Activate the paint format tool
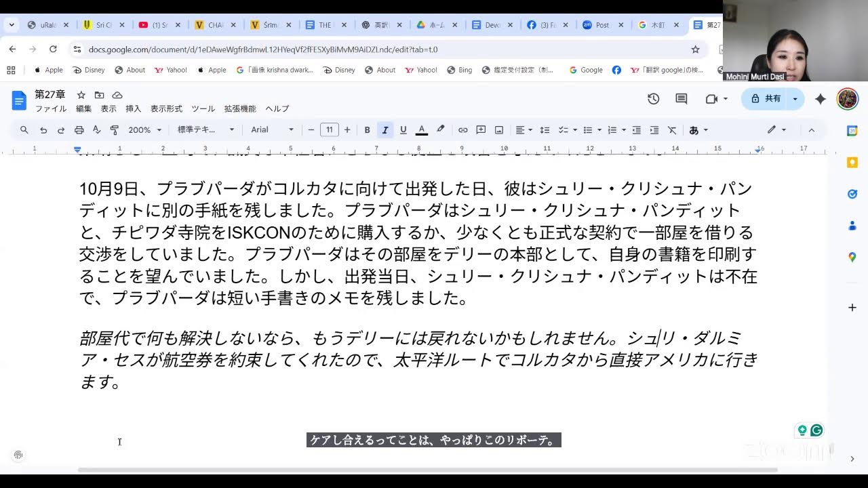 (x=114, y=130)
